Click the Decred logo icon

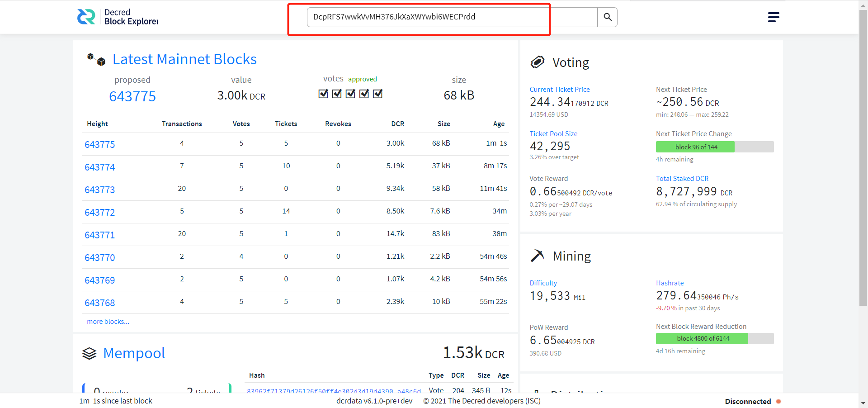[86, 17]
